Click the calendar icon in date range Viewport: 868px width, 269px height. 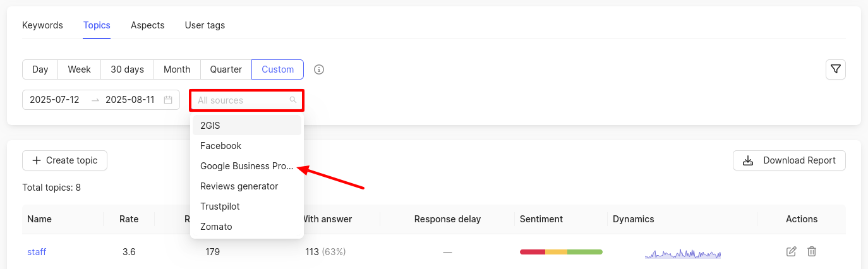click(168, 100)
